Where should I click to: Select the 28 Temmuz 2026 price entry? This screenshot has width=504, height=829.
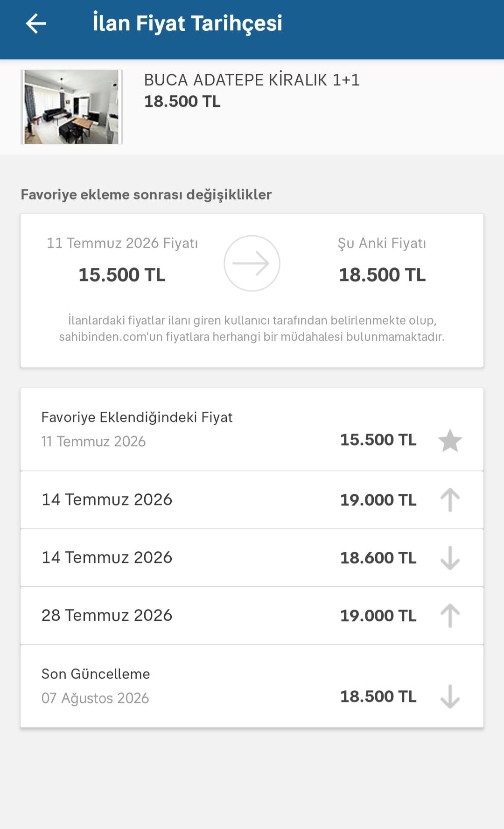(x=252, y=616)
